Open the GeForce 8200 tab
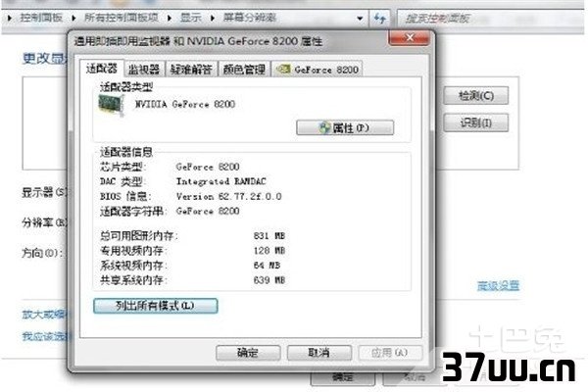Screen dimensions: 588x392 [317, 70]
